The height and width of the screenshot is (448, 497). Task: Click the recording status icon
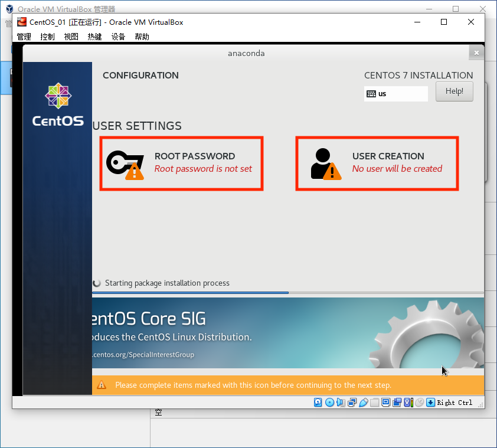tap(397, 403)
